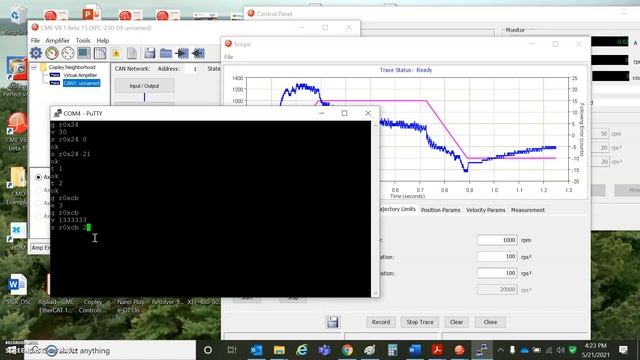Show hidden system tray icons chevron

[500, 350]
